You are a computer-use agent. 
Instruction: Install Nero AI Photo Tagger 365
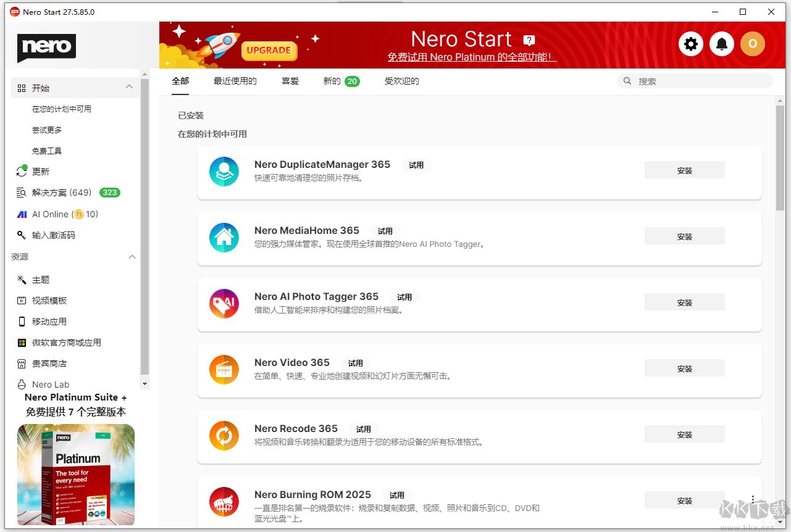(x=685, y=302)
